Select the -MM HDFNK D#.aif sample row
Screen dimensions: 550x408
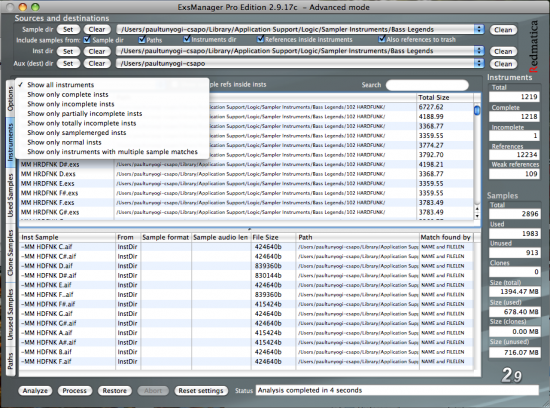(x=246, y=275)
